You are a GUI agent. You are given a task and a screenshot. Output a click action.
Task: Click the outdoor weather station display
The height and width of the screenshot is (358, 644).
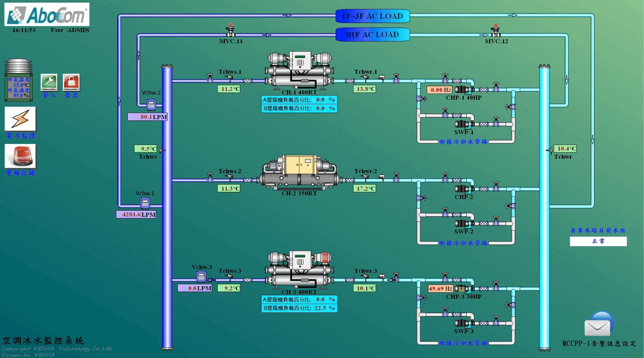point(19,80)
